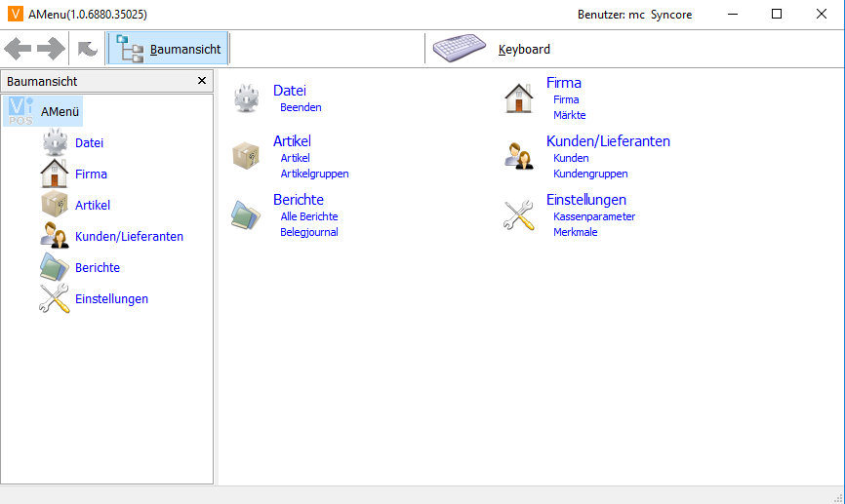The width and height of the screenshot is (845, 504).
Task: Open Kunden/Lieferanten in the tree panel
Action: click(129, 236)
